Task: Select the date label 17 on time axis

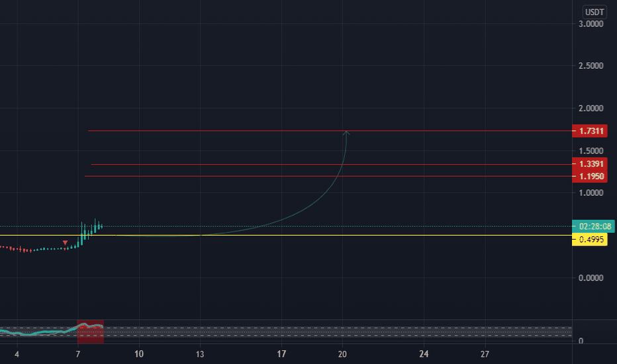Action: [x=281, y=354]
